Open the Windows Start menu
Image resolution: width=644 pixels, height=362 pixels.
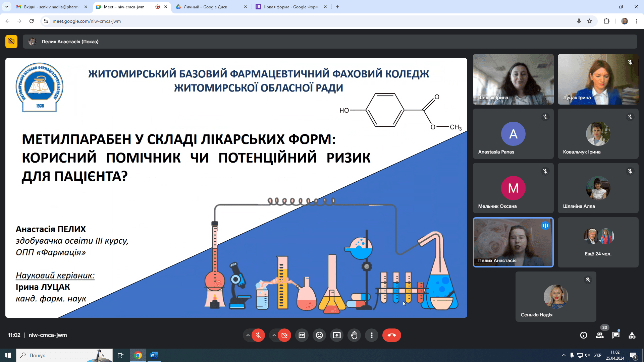pyautogui.click(x=8, y=355)
